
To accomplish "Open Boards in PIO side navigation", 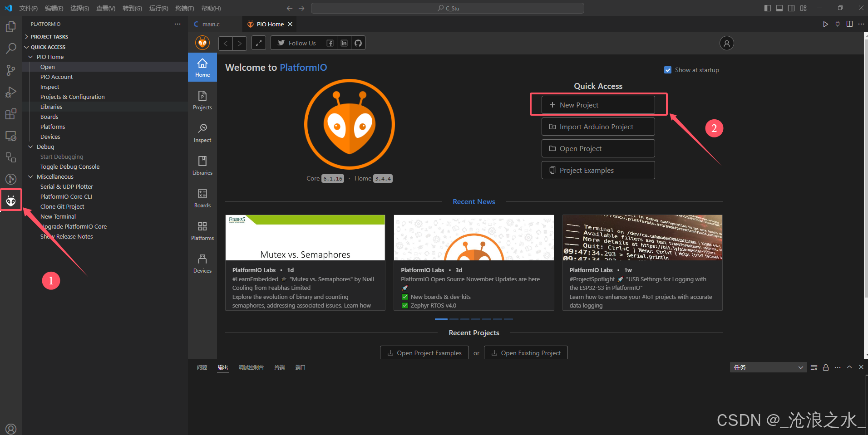I will (202, 198).
